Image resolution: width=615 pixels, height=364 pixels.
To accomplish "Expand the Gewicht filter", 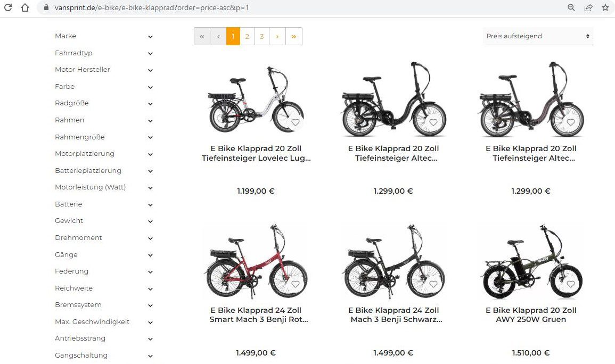I will [103, 221].
